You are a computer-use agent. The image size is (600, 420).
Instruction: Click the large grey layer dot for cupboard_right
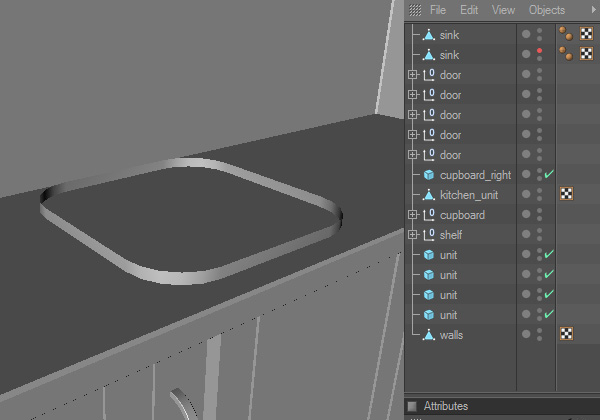click(x=526, y=174)
